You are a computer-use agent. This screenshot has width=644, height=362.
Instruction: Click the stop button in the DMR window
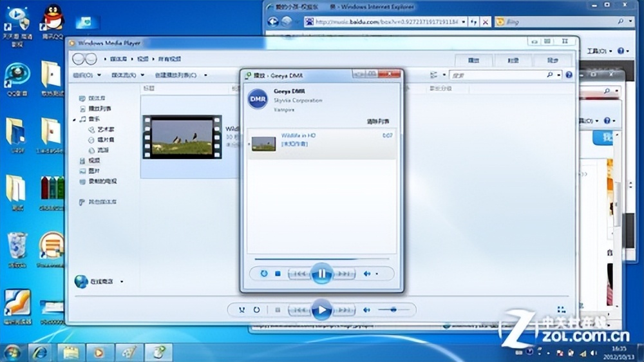278,274
